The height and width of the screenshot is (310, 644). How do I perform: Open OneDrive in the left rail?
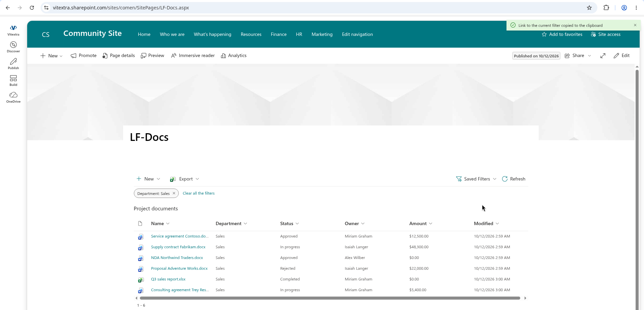(13, 97)
